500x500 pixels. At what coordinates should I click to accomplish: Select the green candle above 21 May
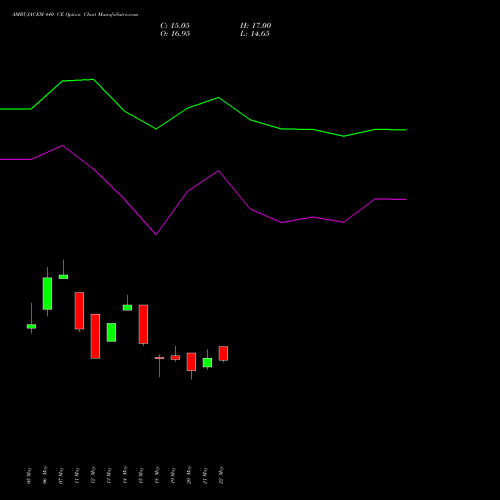[x=207, y=363]
